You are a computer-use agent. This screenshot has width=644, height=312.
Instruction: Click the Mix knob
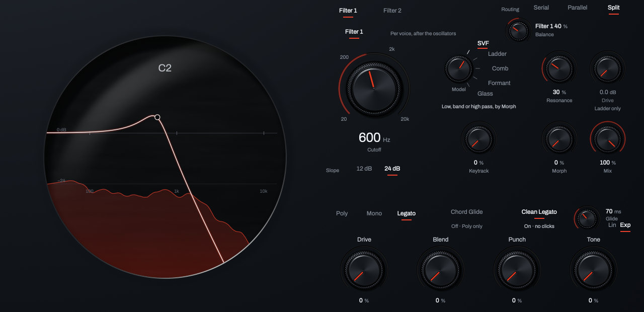pos(607,139)
